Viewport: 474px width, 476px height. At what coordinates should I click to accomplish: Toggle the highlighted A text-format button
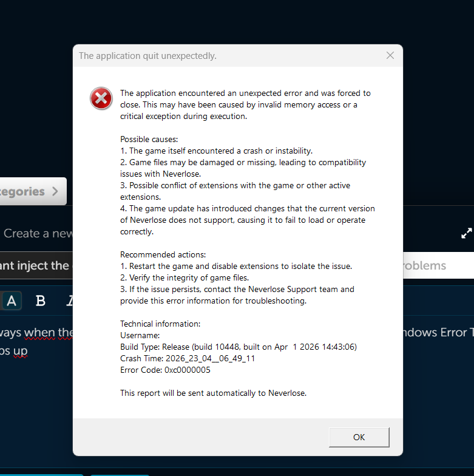(x=11, y=301)
